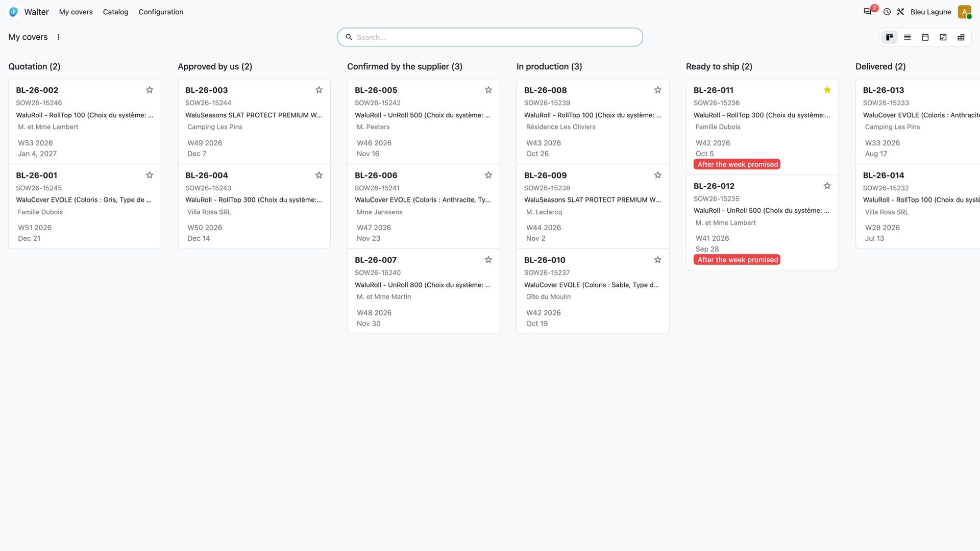Viewport: 980px width, 551px height.
Task: Switch to Gantt view
Action: (943, 37)
